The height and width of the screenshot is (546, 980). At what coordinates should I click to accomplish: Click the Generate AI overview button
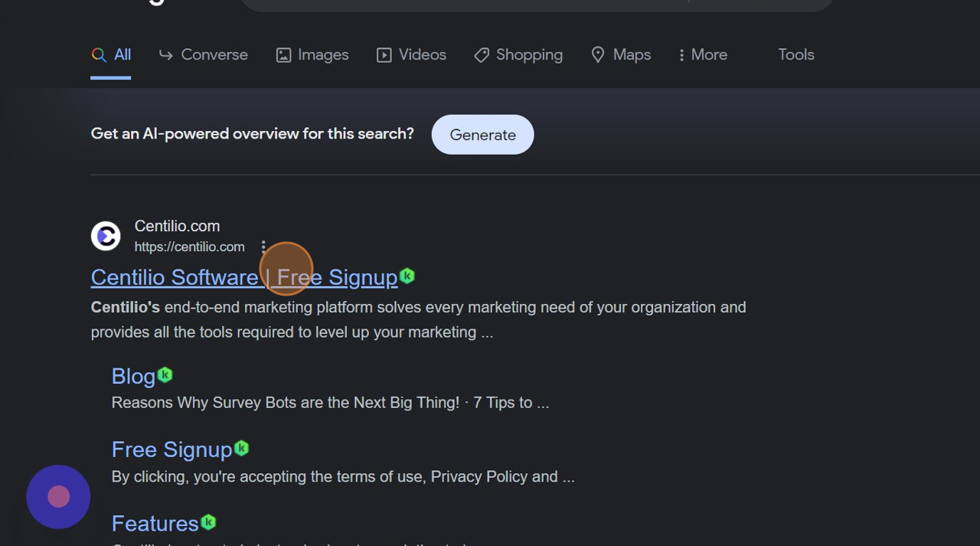coord(482,135)
